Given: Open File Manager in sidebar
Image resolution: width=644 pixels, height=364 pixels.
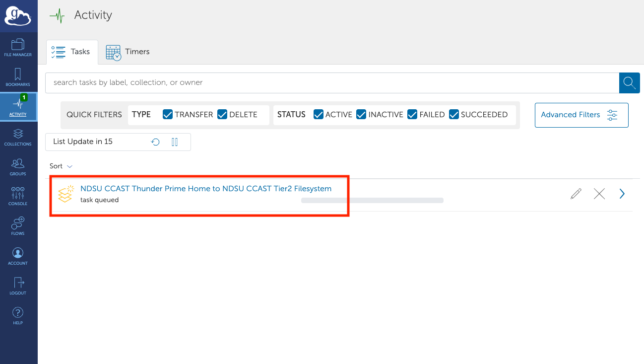Looking at the screenshot, I should point(18,47).
